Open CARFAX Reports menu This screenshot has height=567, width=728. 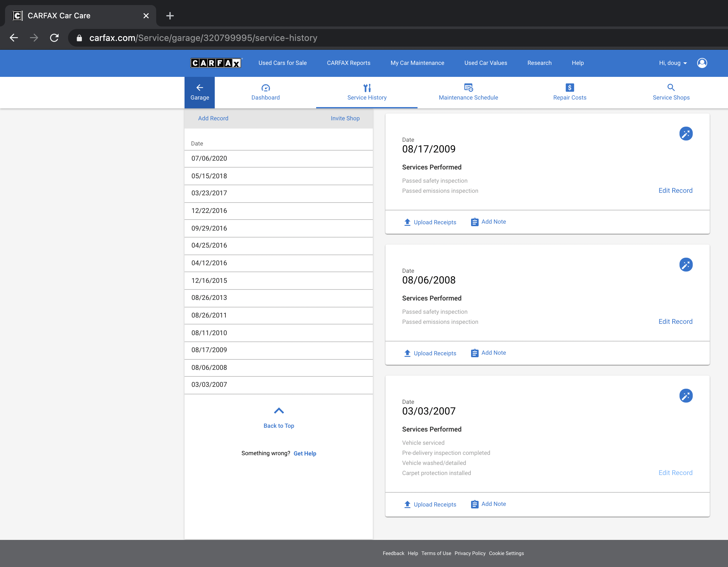[348, 63]
